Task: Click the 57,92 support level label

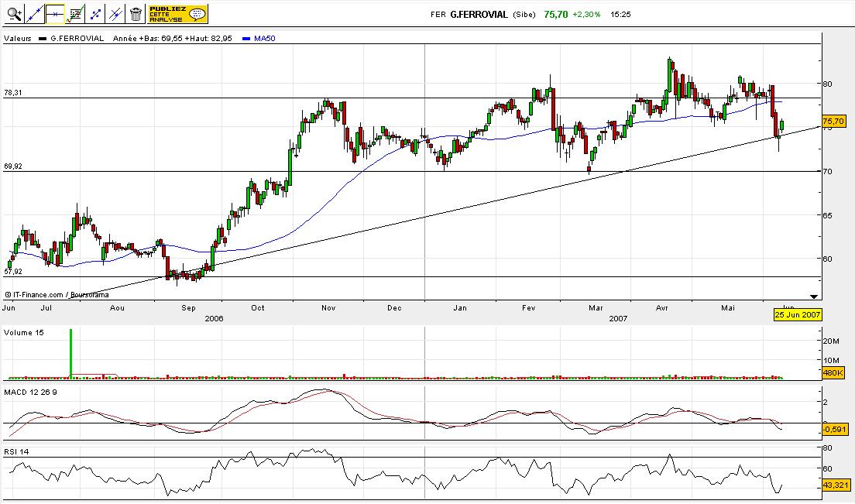Action: tap(13, 271)
